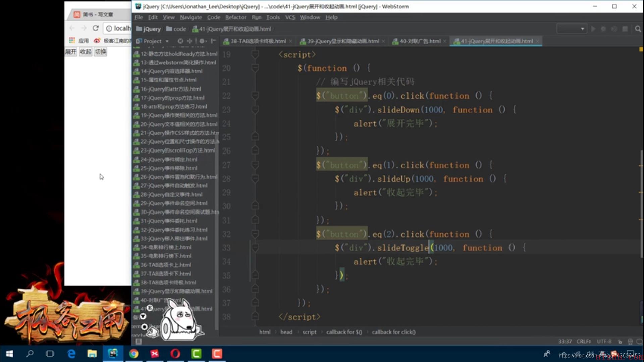Collapse the click handler fold on line 22

click(255, 96)
